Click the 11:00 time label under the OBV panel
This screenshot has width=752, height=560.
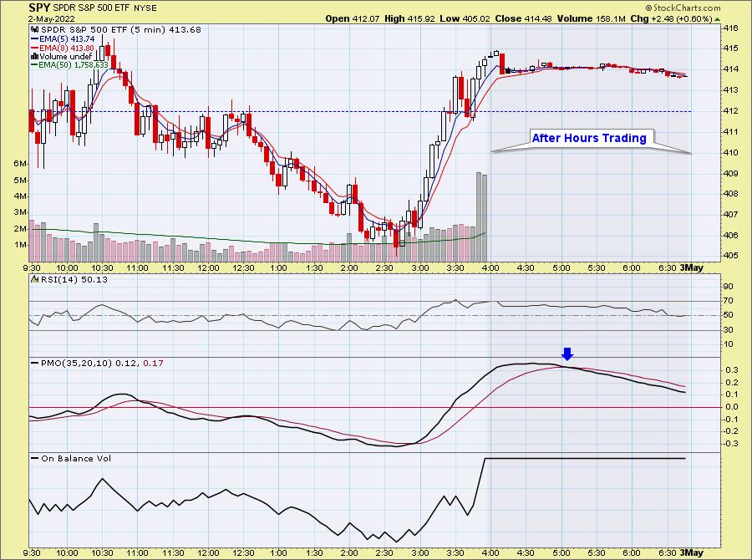pos(137,552)
